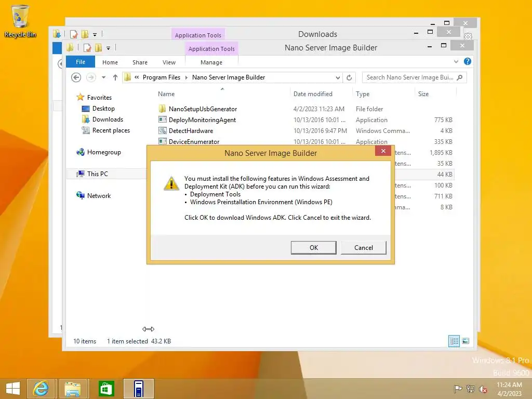Open Action Center flag tray icon
The image size is (532, 399).
click(x=458, y=389)
